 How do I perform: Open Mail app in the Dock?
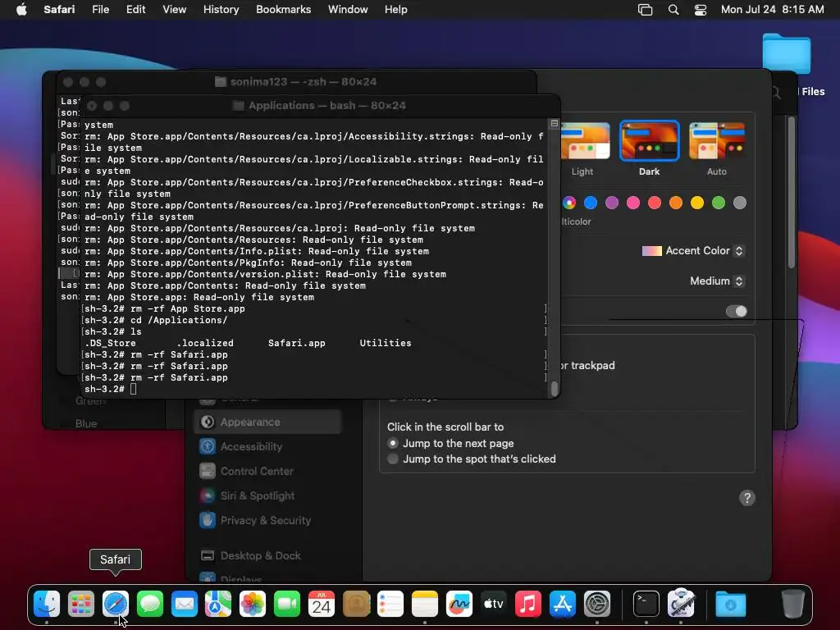click(x=185, y=604)
